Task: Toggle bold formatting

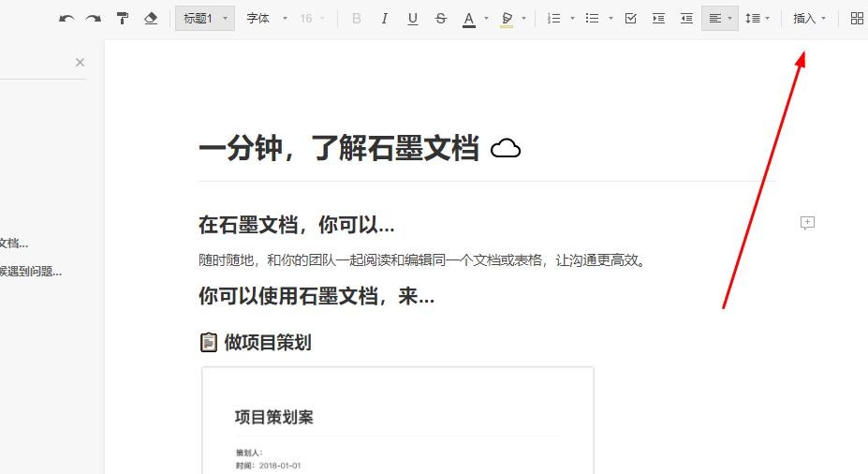Action: [x=357, y=19]
